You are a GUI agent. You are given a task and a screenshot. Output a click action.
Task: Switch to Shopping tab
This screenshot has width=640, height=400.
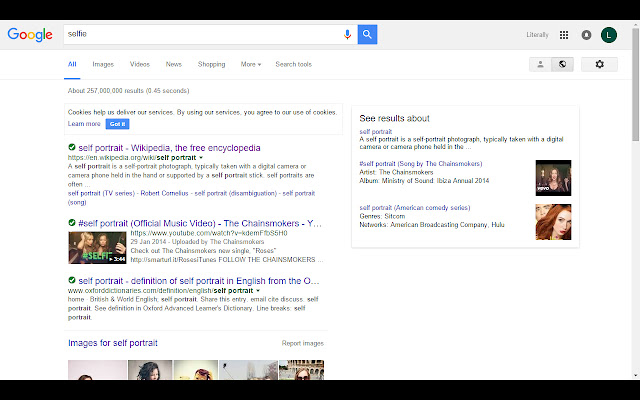pyautogui.click(x=211, y=64)
